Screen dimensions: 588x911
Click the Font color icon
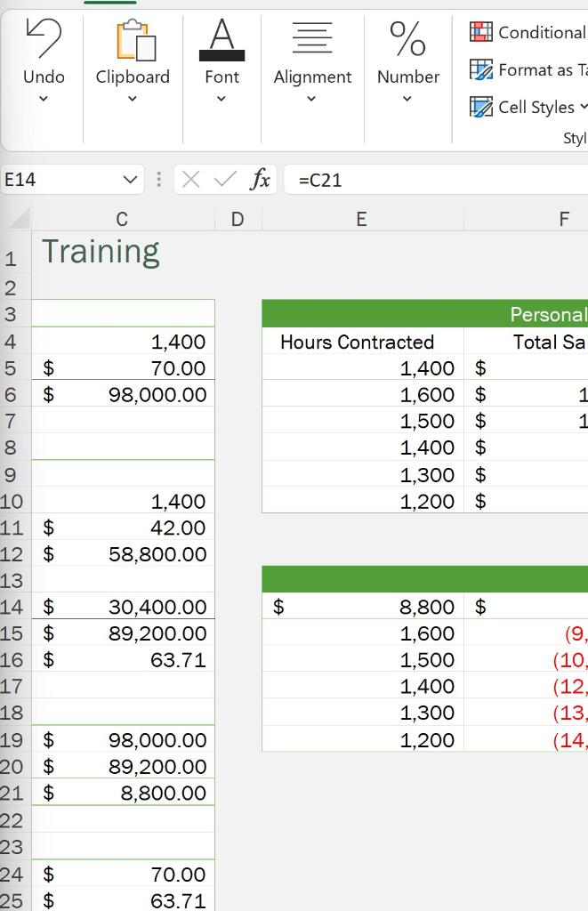pyautogui.click(x=222, y=39)
